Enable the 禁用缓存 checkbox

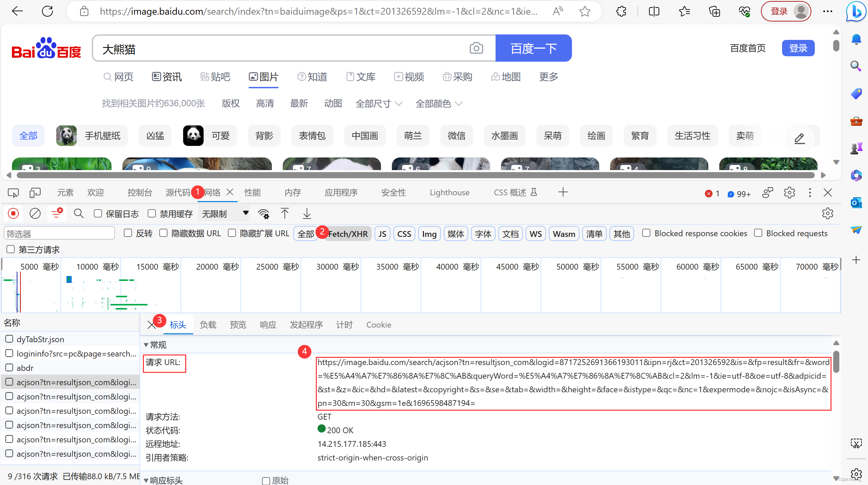tap(152, 214)
